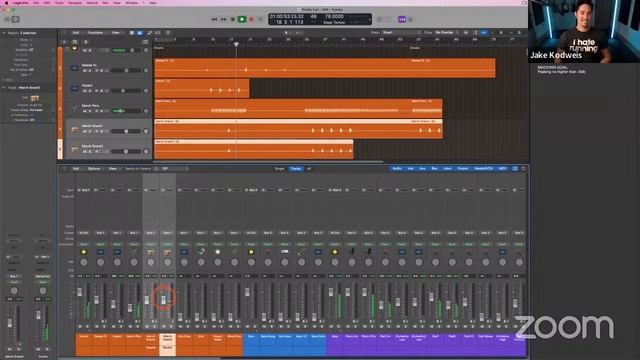The width and height of the screenshot is (640, 360).
Task: Mute the Sweep Fx track in its track header
Action: 85,71
